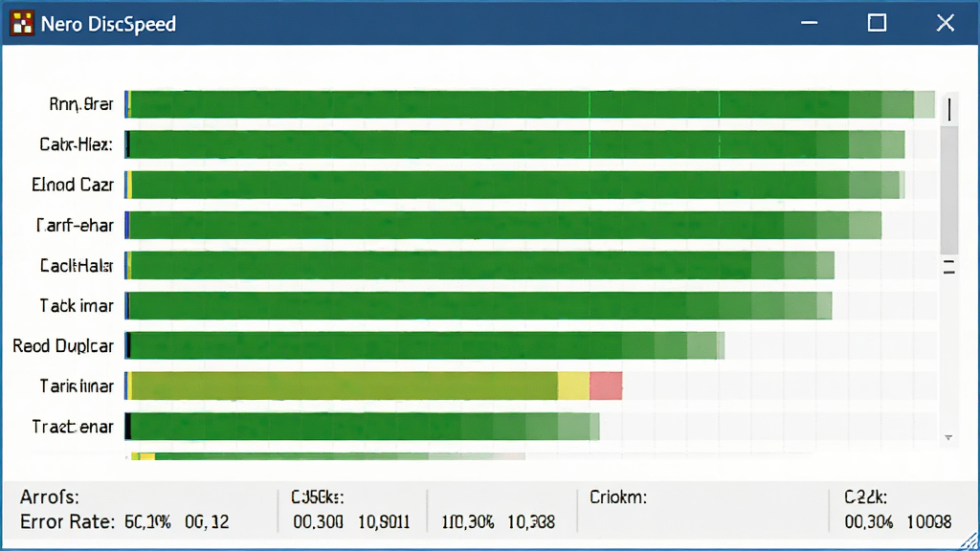Click the Nero DiscSpeed title bar icon

click(23, 24)
